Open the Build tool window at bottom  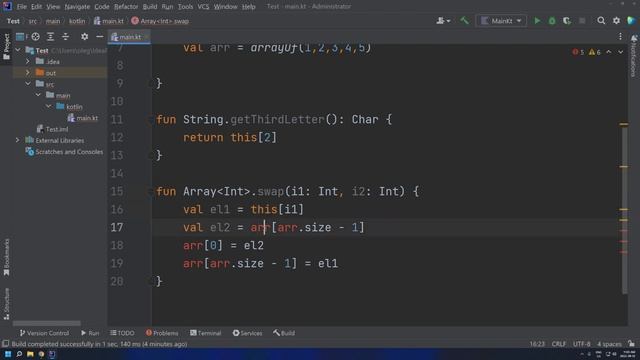[x=284, y=333]
